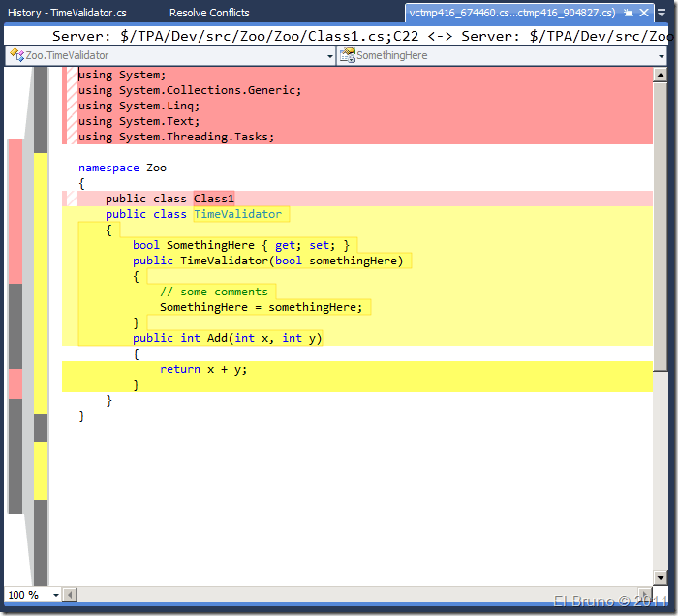Open the tab overflow list arrow
Image resolution: width=678 pixels, height=616 pixels.
[x=663, y=14]
